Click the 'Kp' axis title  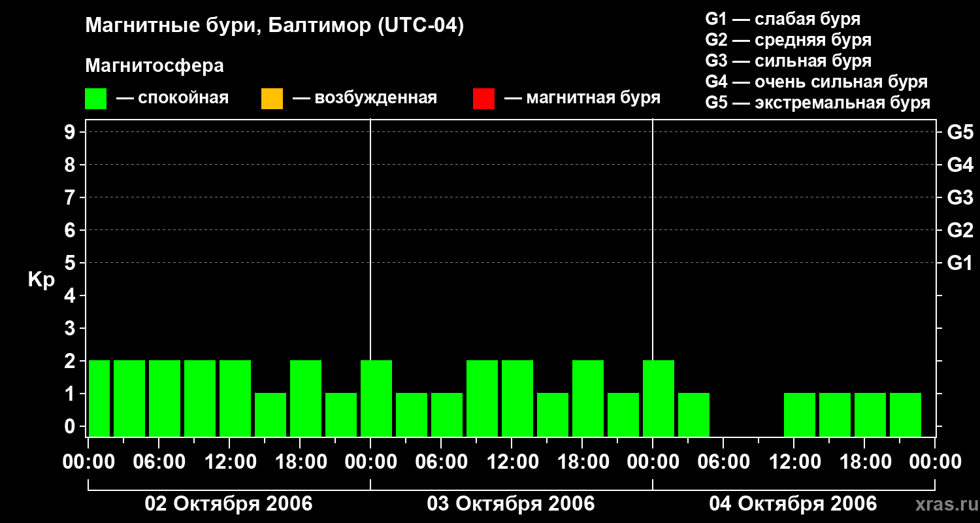[x=41, y=280]
